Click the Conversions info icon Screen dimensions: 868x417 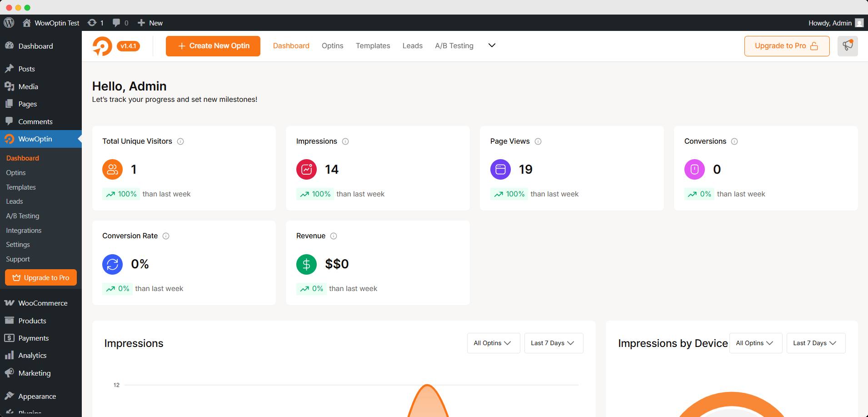734,141
